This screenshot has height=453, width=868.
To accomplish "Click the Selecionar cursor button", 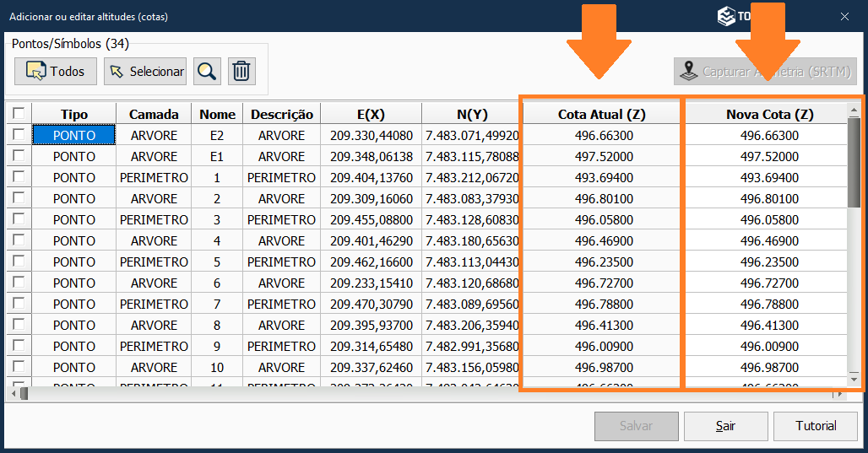I will 145,72.
